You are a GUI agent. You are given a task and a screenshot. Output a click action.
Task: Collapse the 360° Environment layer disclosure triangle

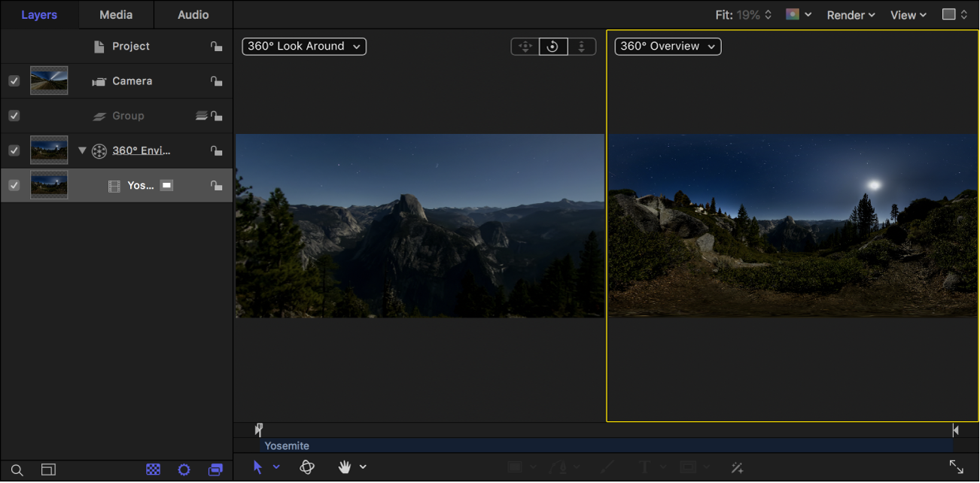pyautogui.click(x=82, y=150)
